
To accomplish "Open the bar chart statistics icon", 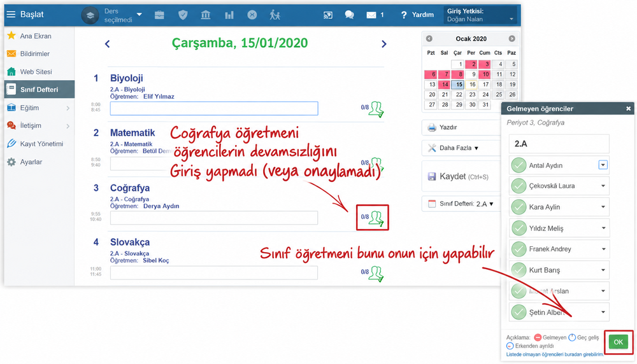I will click(x=229, y=15).
